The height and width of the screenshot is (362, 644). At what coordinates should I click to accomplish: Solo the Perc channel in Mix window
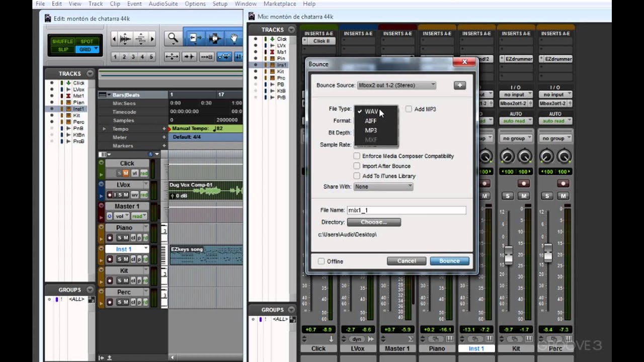pos(547,196)
